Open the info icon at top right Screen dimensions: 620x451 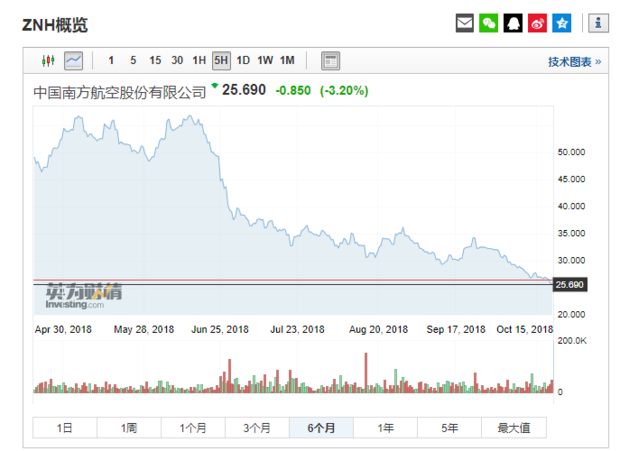(597, 23)
